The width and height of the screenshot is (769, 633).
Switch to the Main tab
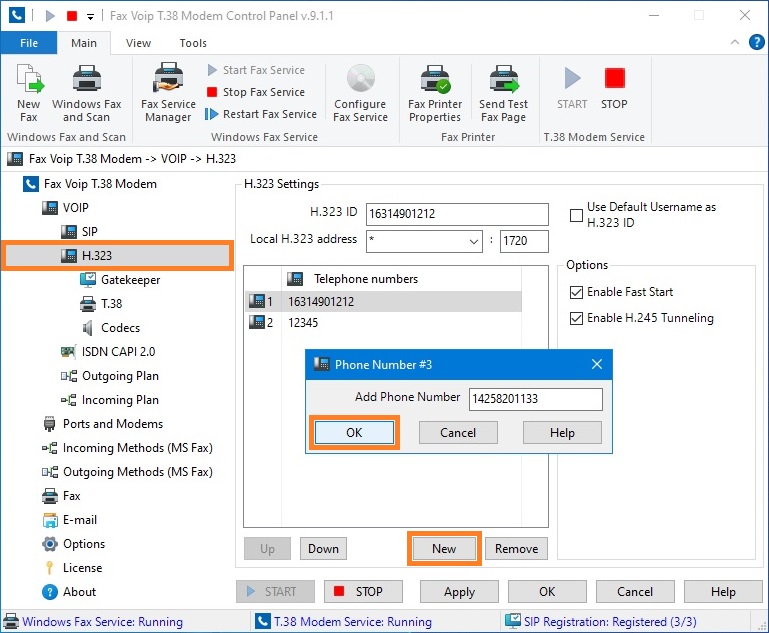point(84,43)
